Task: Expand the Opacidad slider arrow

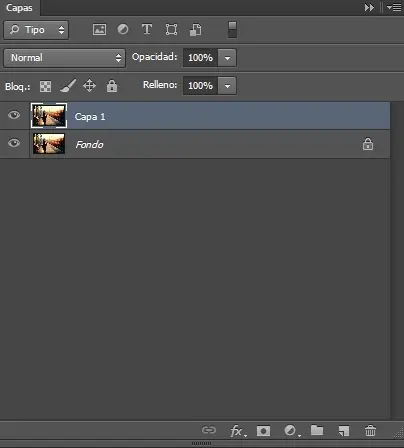Action: (x=227, y=58)
